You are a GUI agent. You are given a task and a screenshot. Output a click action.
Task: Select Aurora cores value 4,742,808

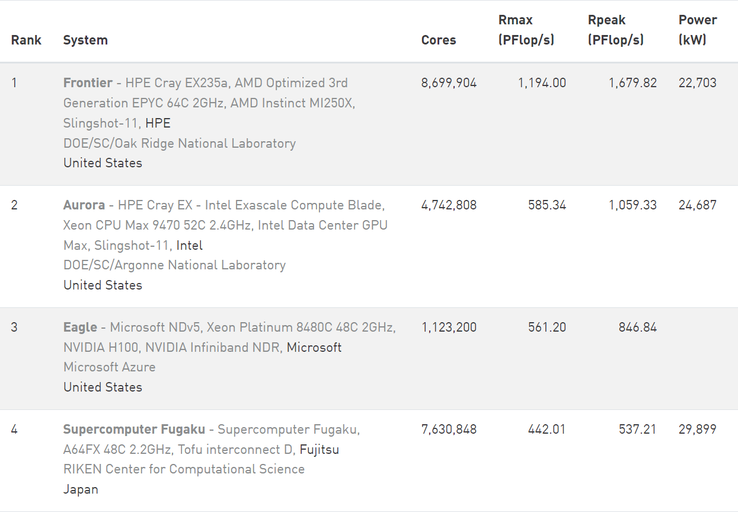pos(449,205)
